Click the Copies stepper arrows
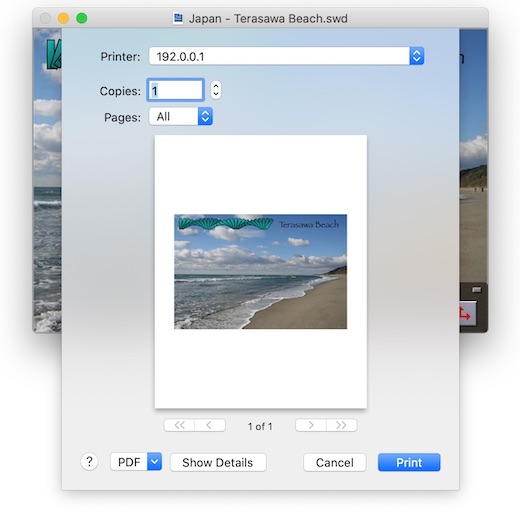Screen dimensions: 520x519 pyautogui.click(x=216, y=90)
